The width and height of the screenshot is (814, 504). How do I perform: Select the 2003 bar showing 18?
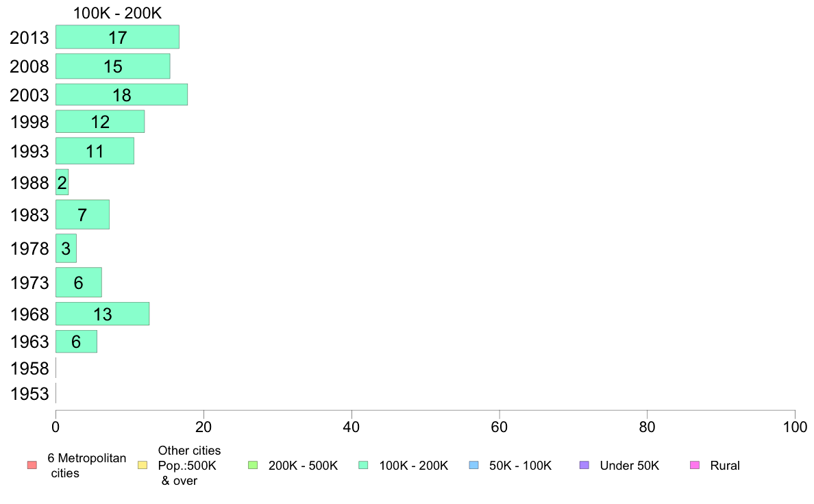121,94
